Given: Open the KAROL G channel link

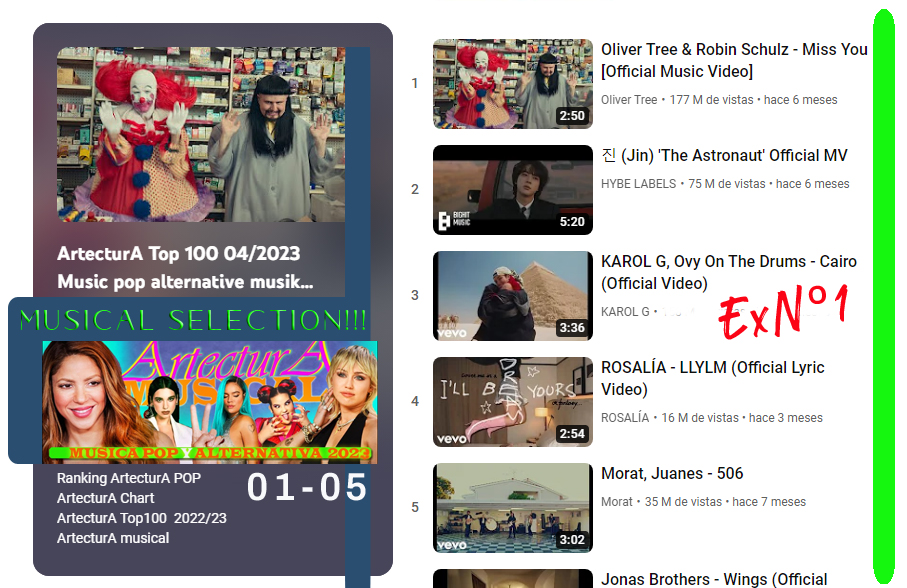Looking at the screenshot, I should tap(625, 312).
